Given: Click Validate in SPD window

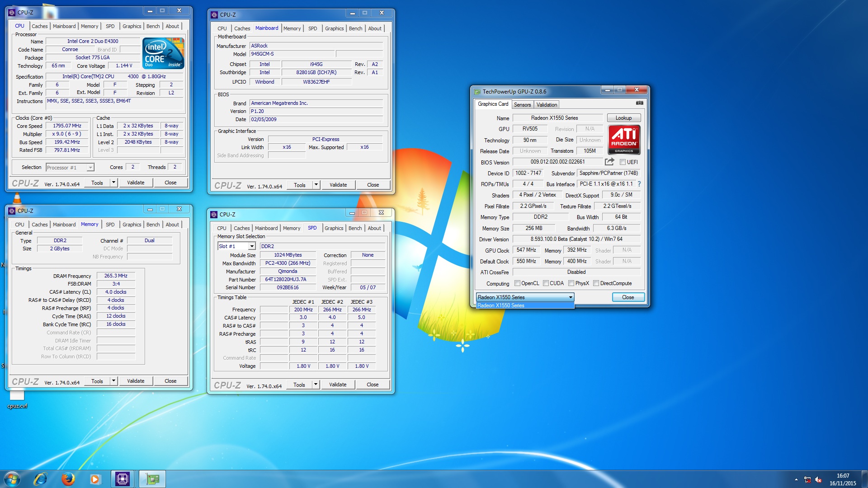Looking at the screenshot, I should click(338, 385).
